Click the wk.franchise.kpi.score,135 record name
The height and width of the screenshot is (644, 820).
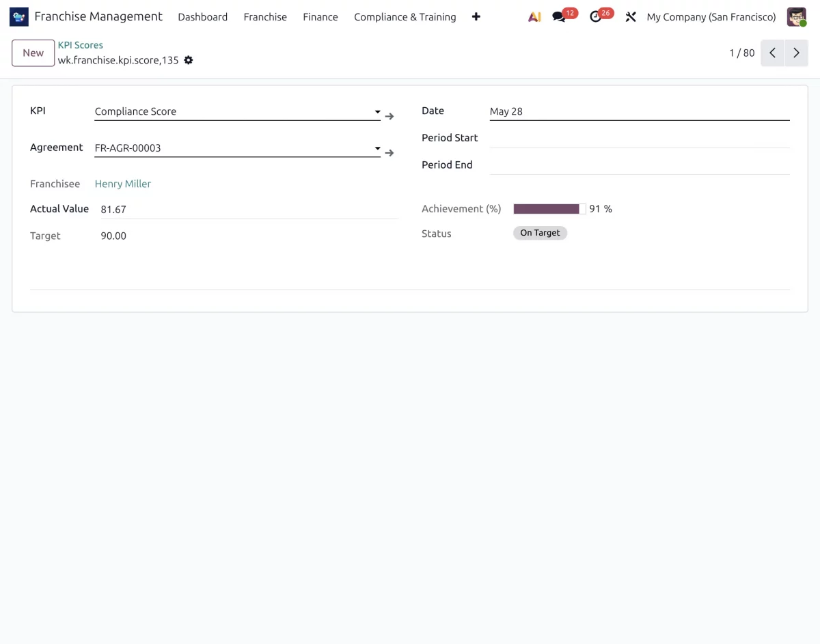click(x=118, y=60)
